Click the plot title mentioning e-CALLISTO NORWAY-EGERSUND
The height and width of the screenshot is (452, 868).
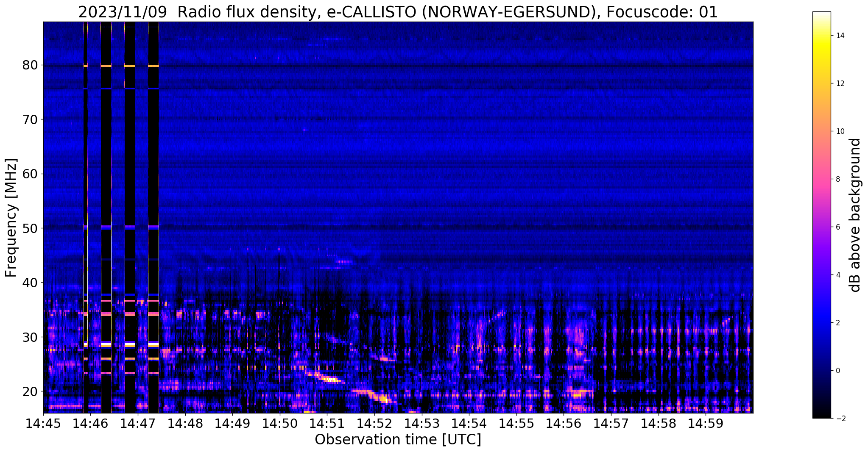point(398,12)
